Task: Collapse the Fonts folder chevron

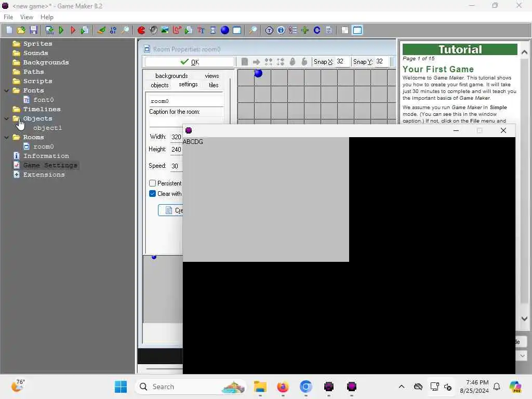Action: coord(6,90)
